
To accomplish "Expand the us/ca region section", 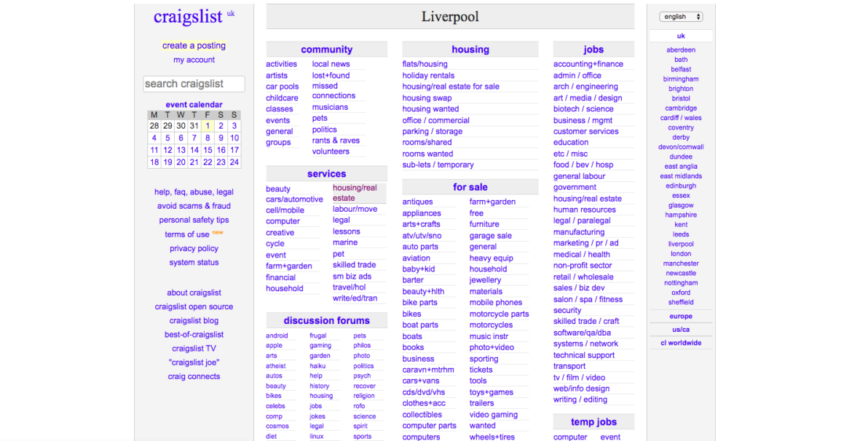I will click(x=681, y=329).
